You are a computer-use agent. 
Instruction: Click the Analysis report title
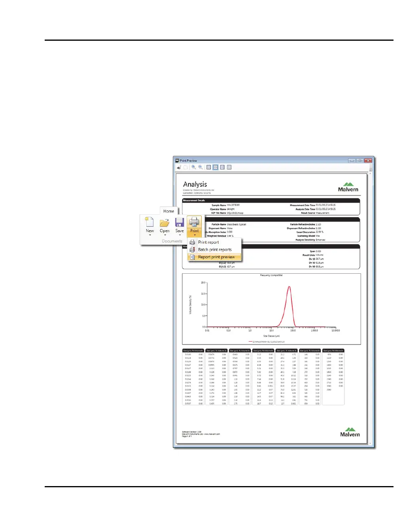pos(195,184)
